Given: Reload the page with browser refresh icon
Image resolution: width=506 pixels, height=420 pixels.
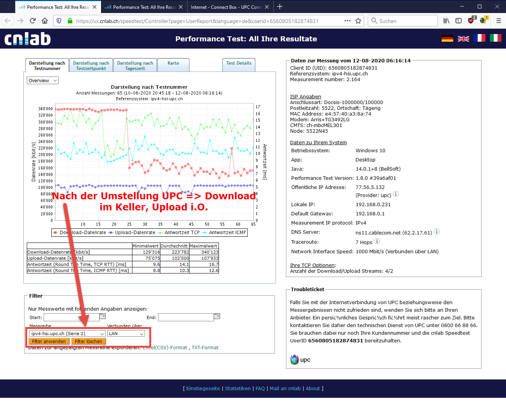Looking at the screenshot, I should tap(33, 21).
